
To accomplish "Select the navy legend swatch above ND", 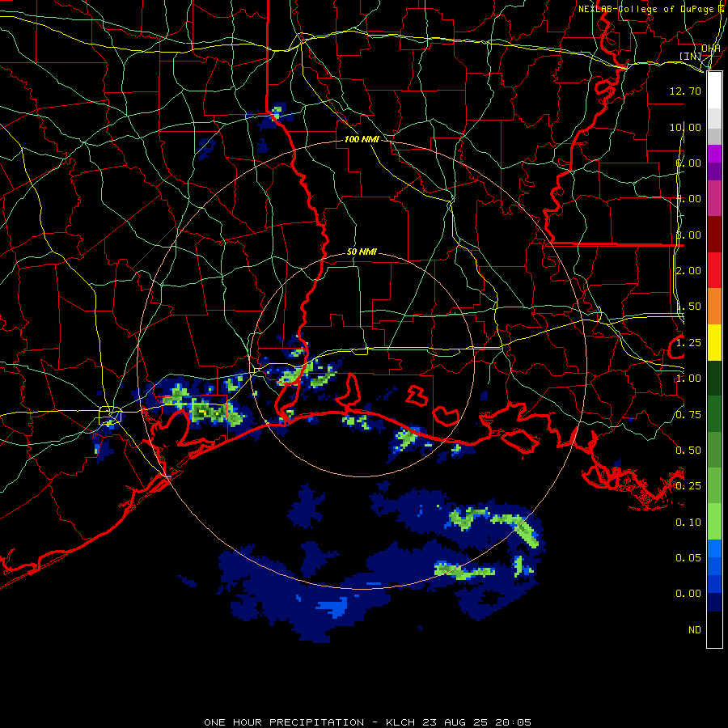I will click(x=714, y=602).
